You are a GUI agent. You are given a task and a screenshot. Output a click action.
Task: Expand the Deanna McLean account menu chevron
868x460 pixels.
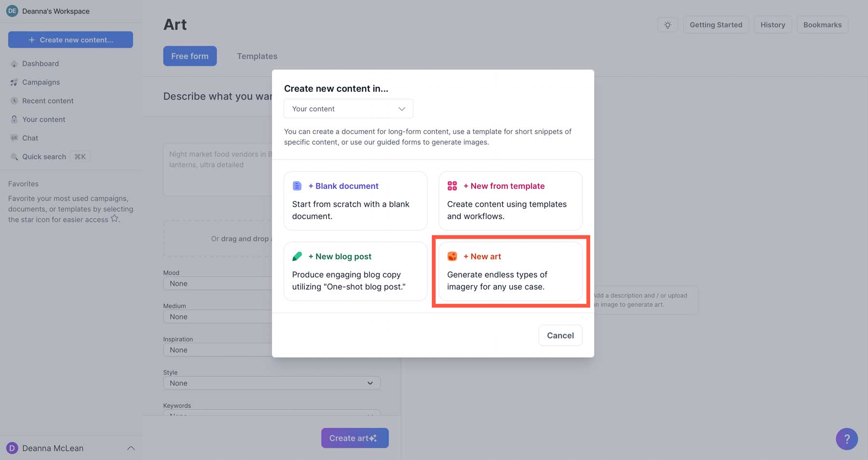pos(131,448)
